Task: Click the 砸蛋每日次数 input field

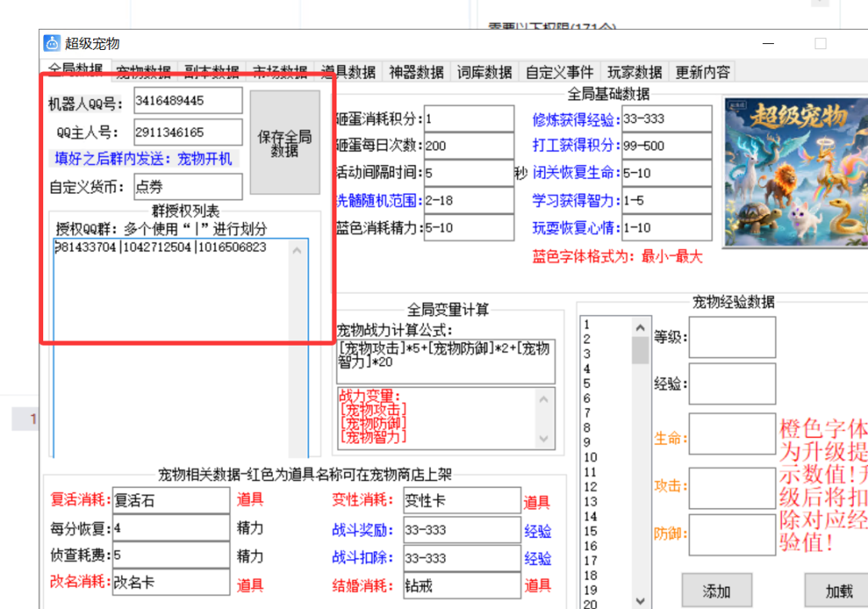Action: (x=469, y=146)
